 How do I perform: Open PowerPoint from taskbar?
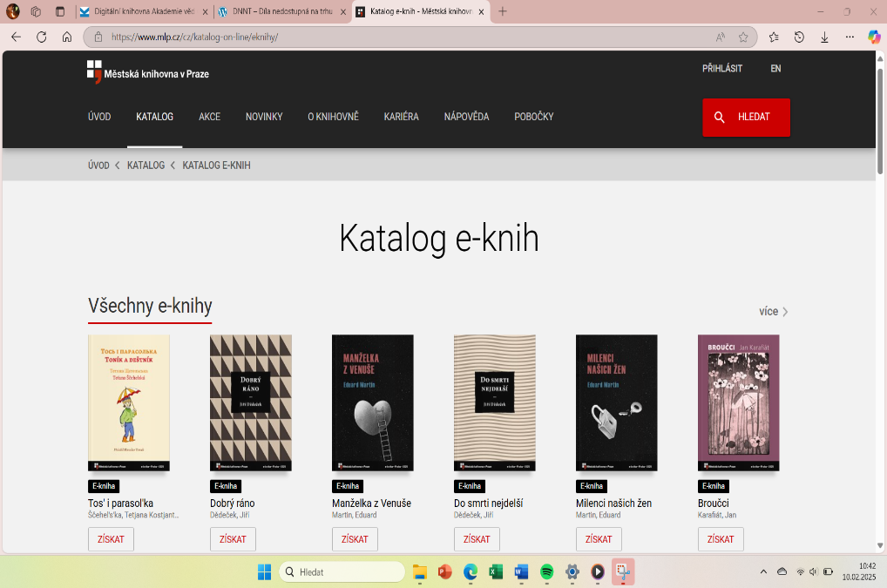(444, 572)
